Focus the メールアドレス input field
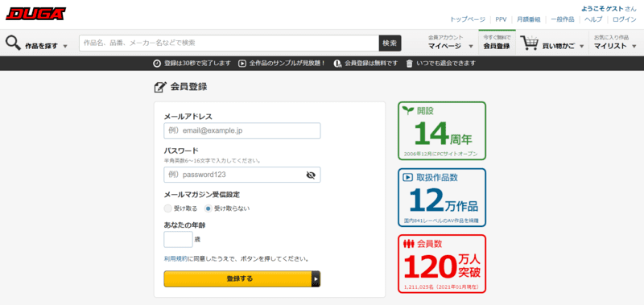Viewport: 644px width, 305px height. pos(242,130)
